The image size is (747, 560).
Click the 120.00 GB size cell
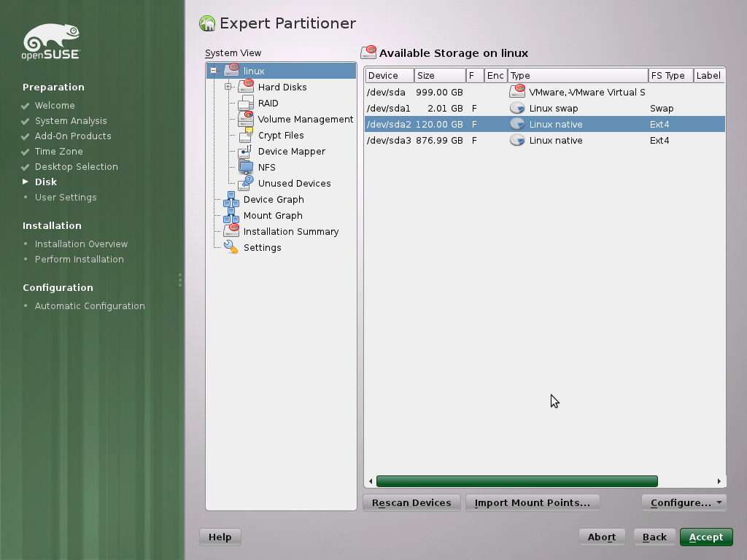[439, 124]
